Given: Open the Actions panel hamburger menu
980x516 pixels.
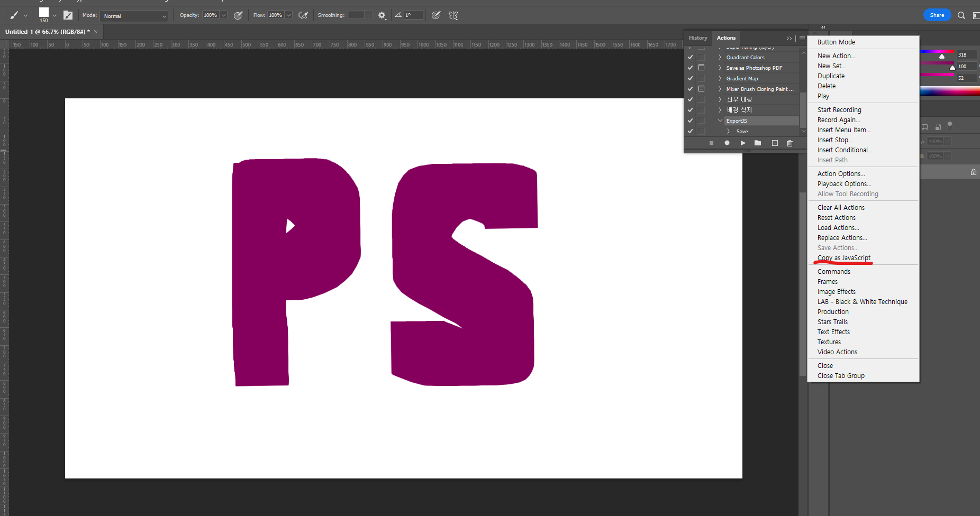Looking at the screenshot, I should [802, 38].
